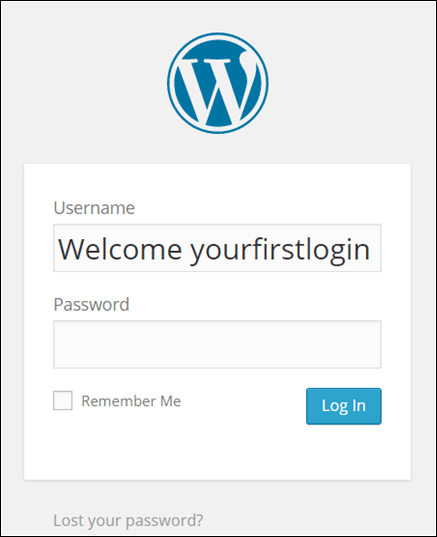
Task: Click the white W inside the logo
Action: pyautogui.click(x=218, y=89)
